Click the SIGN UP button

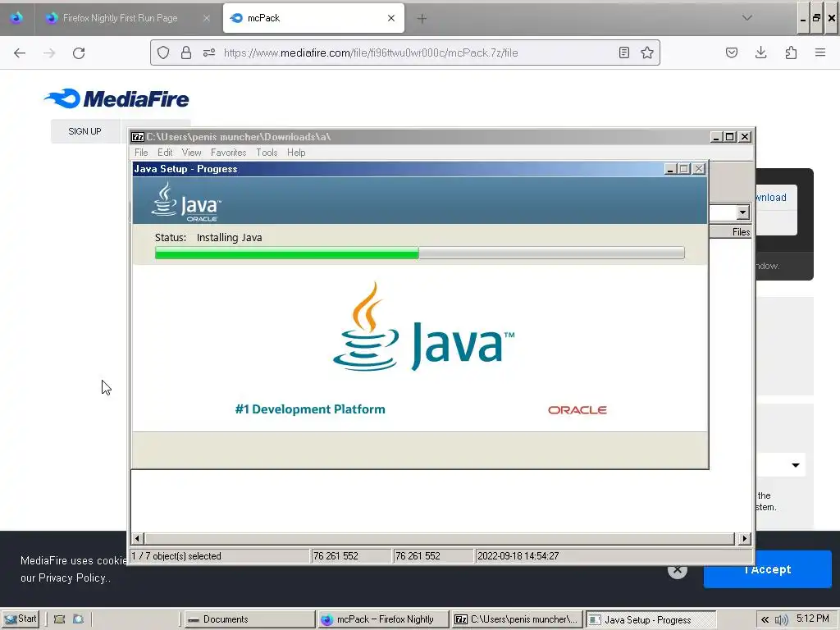click(x=84, y=131)
